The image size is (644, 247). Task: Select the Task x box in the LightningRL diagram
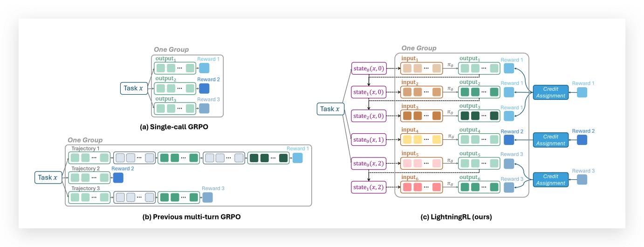click(x=330, y=109)
